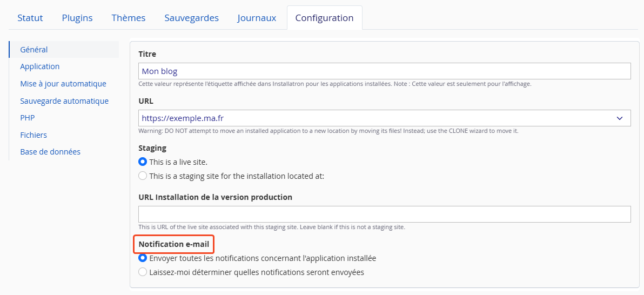The width and height of the screenshot is (644, 295).
Task: Open the Fichiers section
Action: pyautogui.click(x=33, y=135)
